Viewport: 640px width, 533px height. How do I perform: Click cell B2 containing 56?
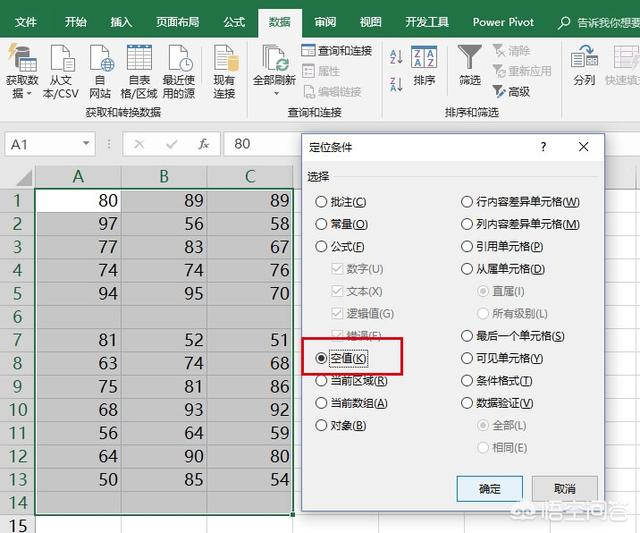164,224
